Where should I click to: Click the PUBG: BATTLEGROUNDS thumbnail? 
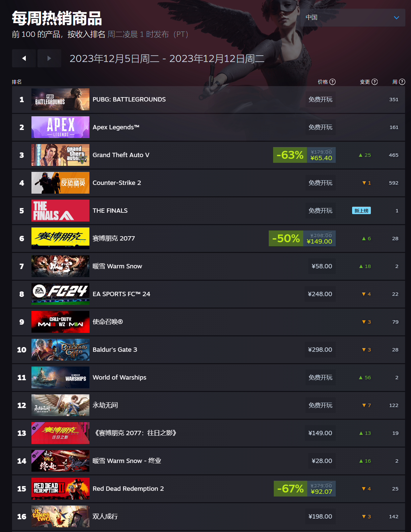point(60,99)
